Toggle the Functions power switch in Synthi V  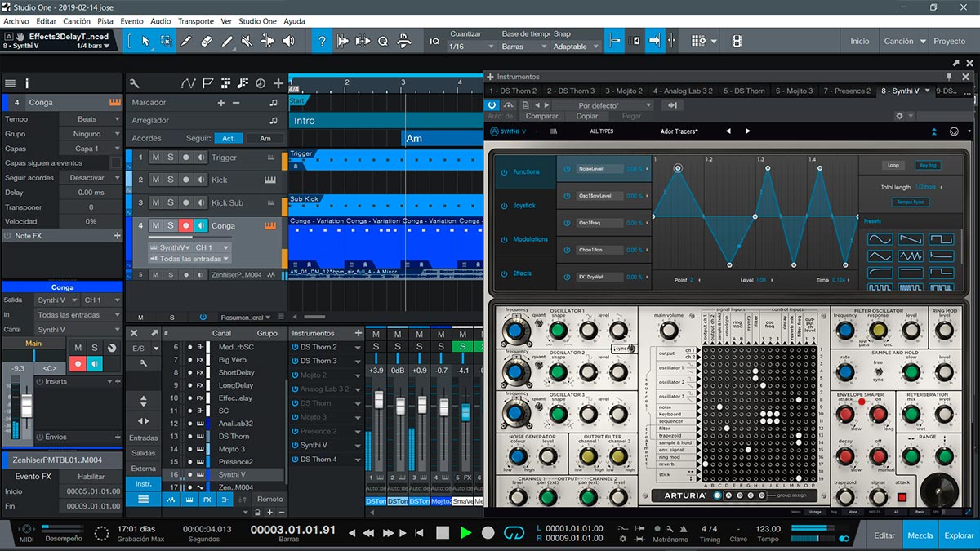pyautogui.click(x=504, y=172)
